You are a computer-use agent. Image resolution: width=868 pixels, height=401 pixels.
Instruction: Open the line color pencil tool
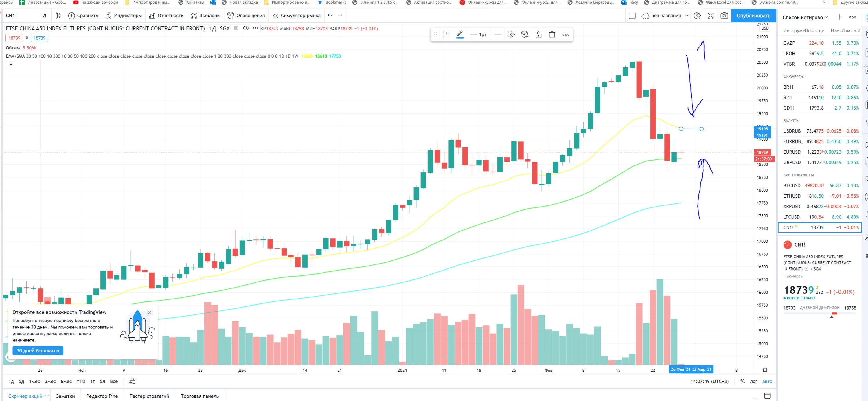(x=460, y=34)
